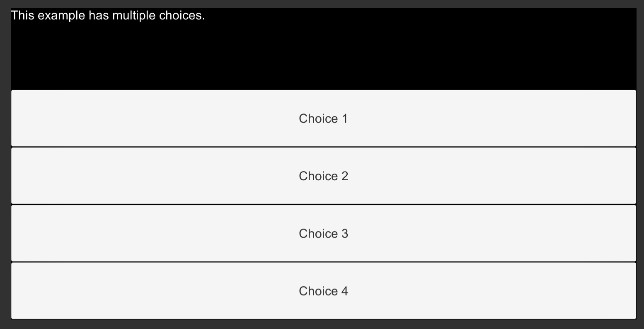The image size is (644, 329).
Task: Choose the Choice 4 button
Action: pos(323,291)
